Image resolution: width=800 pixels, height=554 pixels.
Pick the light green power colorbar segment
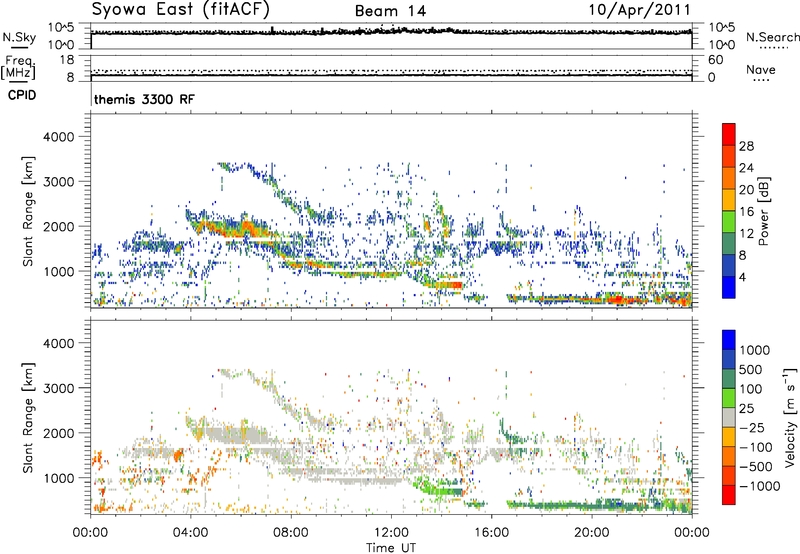729,222
